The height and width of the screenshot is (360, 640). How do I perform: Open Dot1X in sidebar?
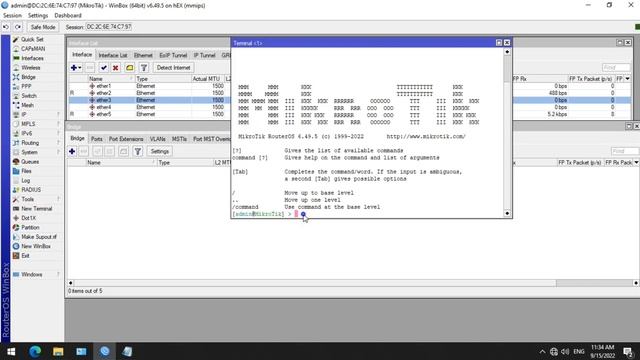pyautogui.click(x=28, y=218)
